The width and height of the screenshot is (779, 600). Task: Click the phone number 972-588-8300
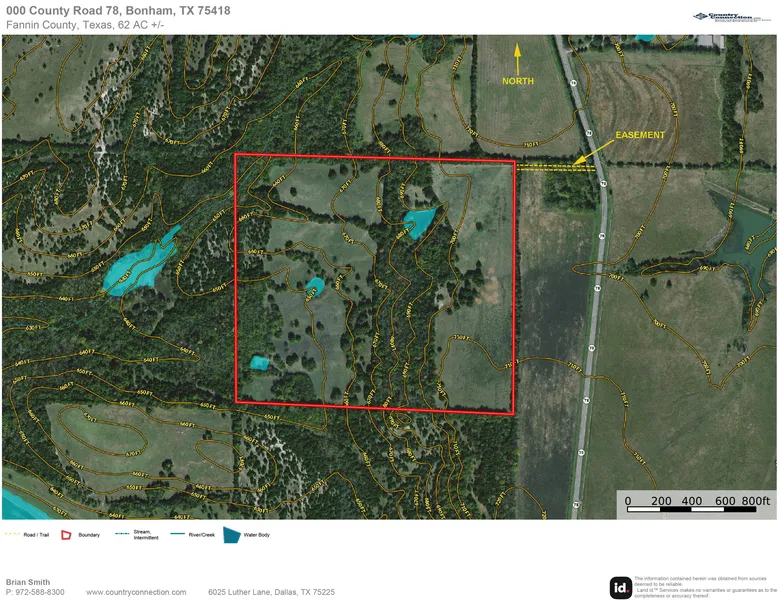point(35,592)
